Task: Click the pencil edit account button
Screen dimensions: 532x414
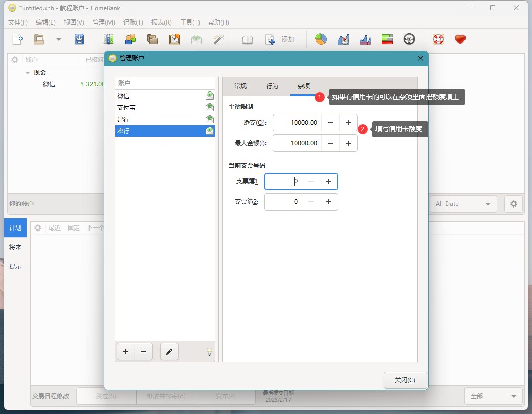Action: pyautogui.click(x=169, y=352)
